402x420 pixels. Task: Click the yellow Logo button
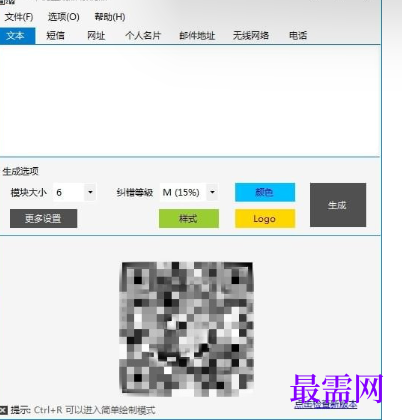265,219
